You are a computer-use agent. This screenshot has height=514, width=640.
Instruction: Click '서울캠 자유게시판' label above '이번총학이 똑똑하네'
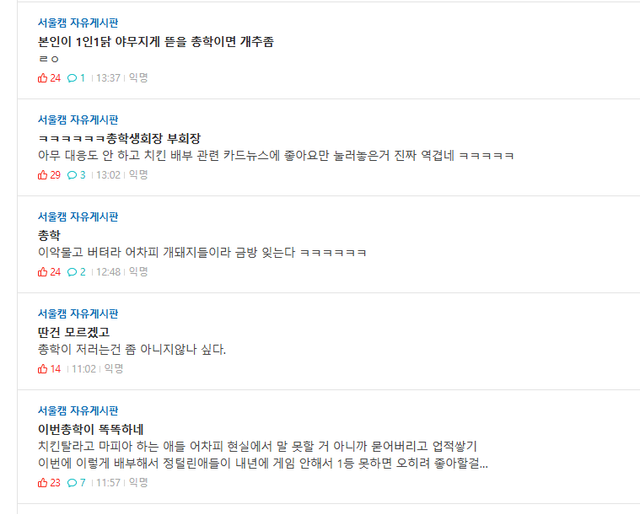pos(78,410)
